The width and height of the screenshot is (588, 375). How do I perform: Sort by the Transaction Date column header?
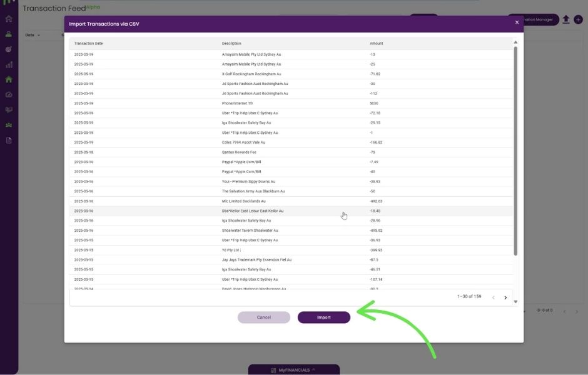(x=88, y=44)
